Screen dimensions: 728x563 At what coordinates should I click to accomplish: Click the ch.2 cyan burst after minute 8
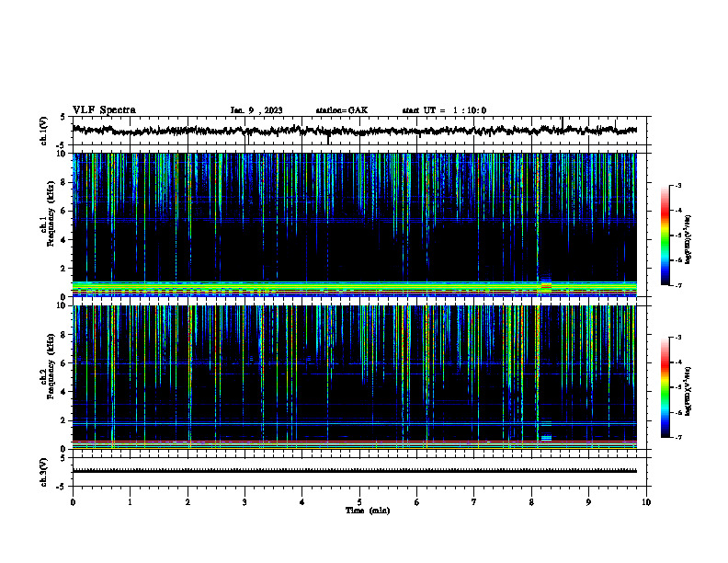pyautogui.click(x=547, y=438)
